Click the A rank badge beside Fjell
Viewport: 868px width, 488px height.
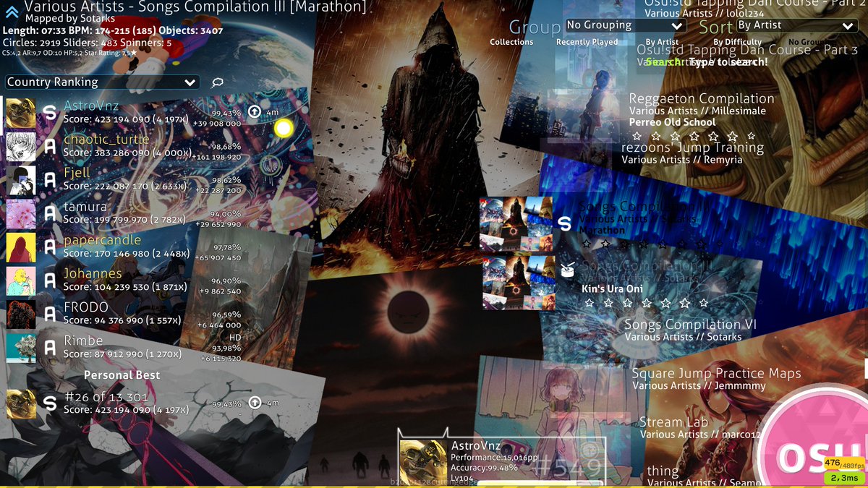[x=49, y=180]
